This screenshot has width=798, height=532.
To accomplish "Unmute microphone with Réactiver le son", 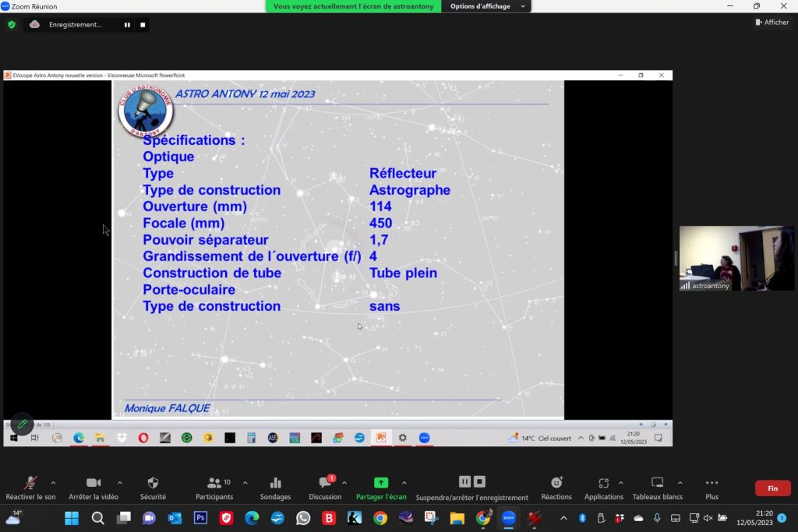I will 30,488.
